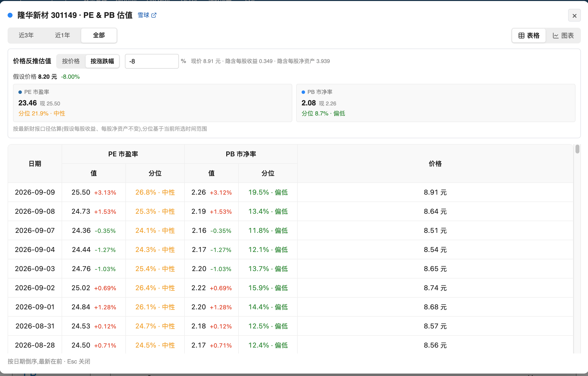Focus the percentage input showing -8

[152, 61]
